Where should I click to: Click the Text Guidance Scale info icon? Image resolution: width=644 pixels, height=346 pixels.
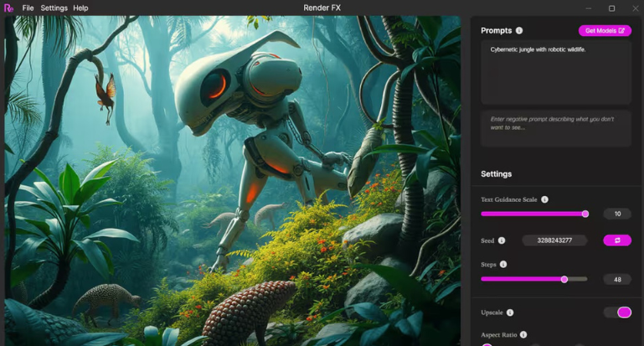[x=544, y=199]
